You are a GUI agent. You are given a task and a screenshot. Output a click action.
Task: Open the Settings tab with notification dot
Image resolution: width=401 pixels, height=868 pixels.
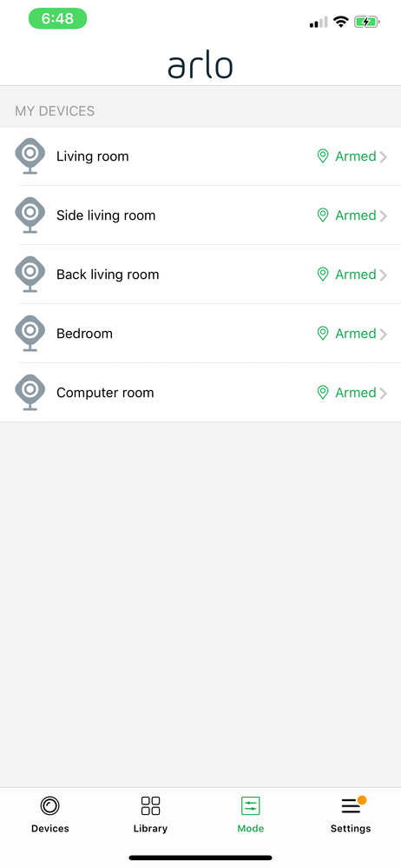tap(351, 814)
